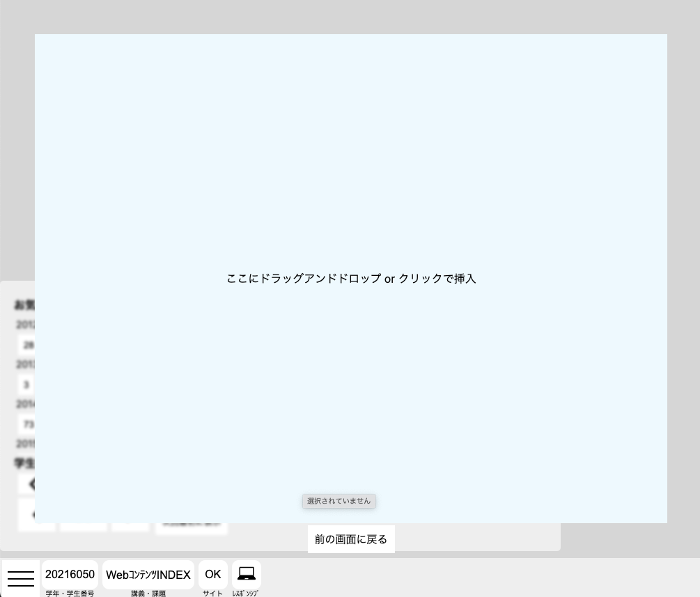Open the hamburger menu in bottom bar
700x597 pixels.
pyautogui.click(x=21, y=577)
